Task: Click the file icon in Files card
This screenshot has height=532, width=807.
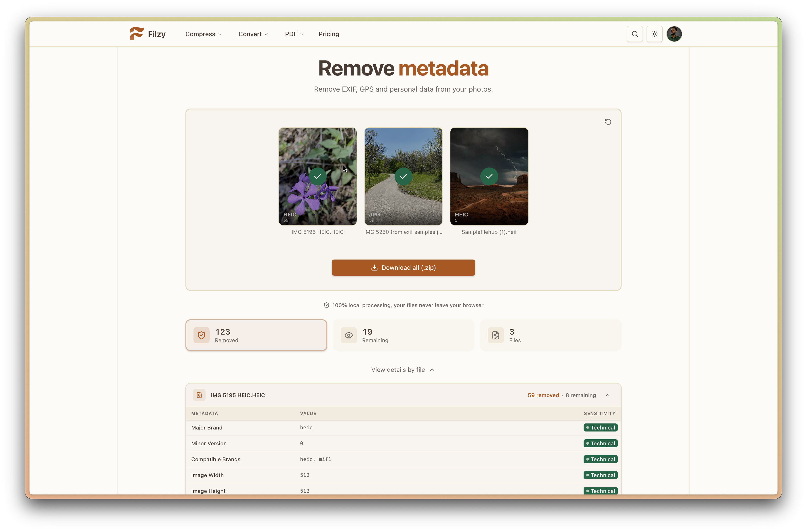Action: (x=496, y=335)
